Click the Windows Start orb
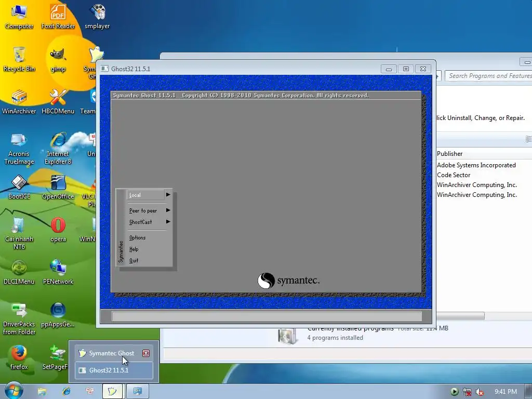The width and height of the screenshot is (532, 399). pyautogui.click(x=14, y=391)
